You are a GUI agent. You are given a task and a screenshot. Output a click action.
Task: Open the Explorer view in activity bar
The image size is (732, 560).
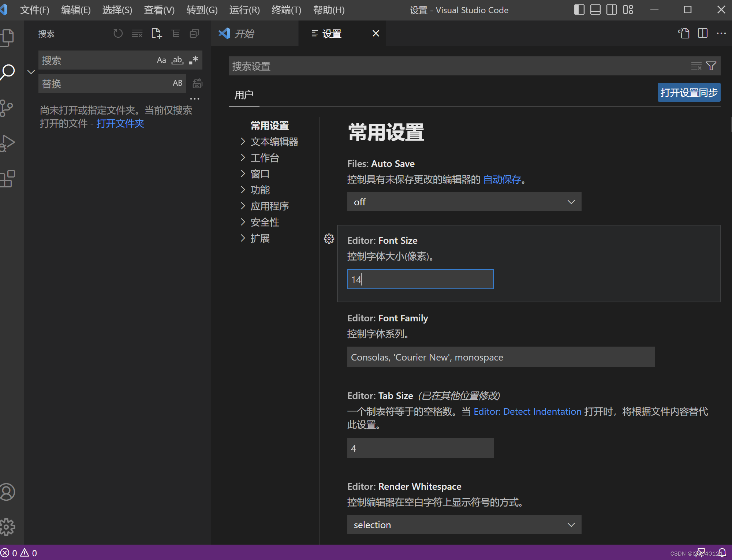[7, 37]
